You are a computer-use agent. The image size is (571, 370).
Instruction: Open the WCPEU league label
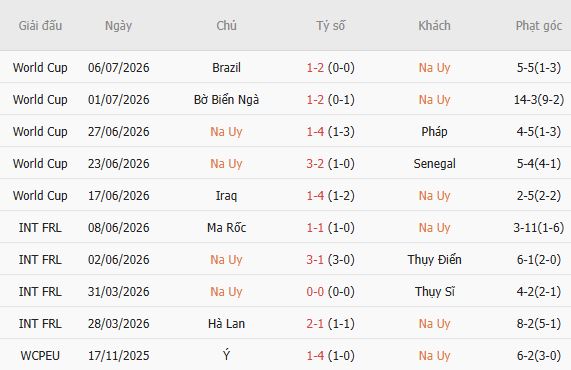pos(40,355)
